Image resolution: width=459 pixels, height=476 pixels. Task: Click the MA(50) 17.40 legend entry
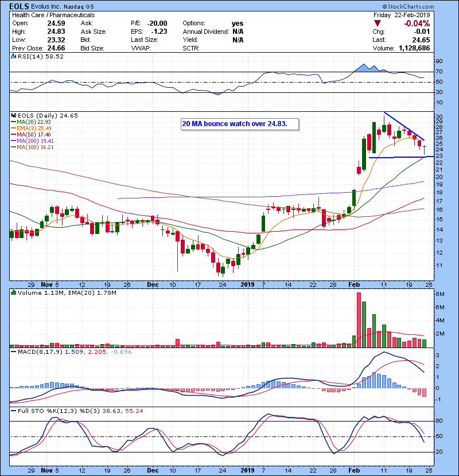coord(31,134)
